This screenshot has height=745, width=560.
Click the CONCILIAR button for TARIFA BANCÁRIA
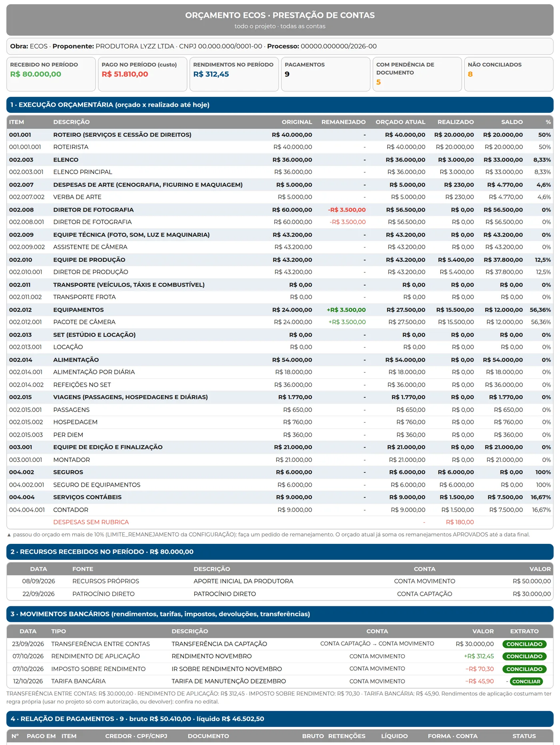pyautogui.click(x=526, y=681)
